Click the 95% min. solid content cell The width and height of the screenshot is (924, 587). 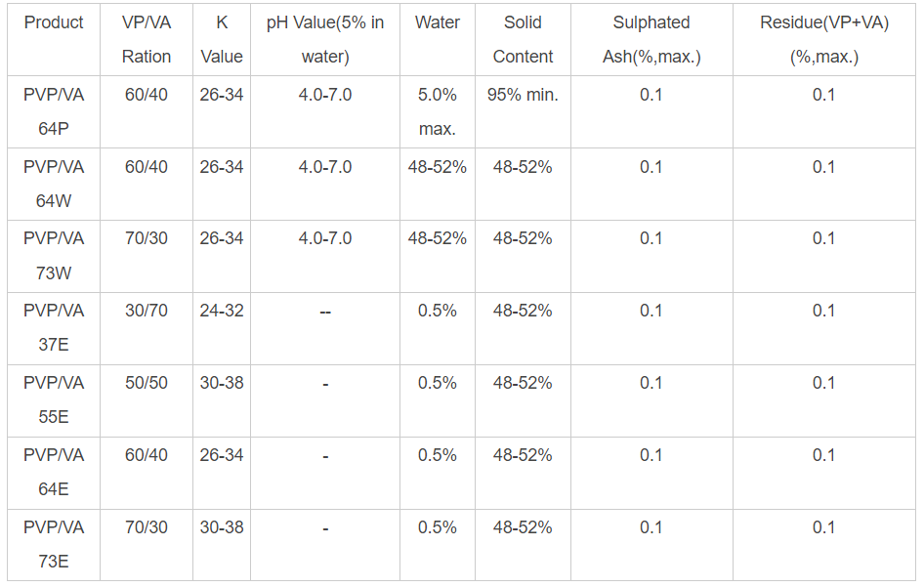[523, 95]
